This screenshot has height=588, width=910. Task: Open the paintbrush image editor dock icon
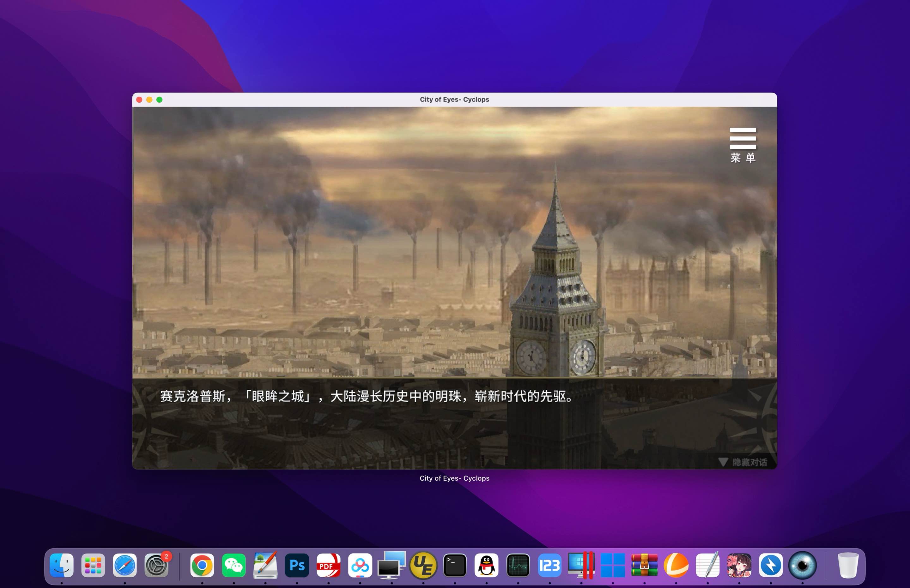265,565
